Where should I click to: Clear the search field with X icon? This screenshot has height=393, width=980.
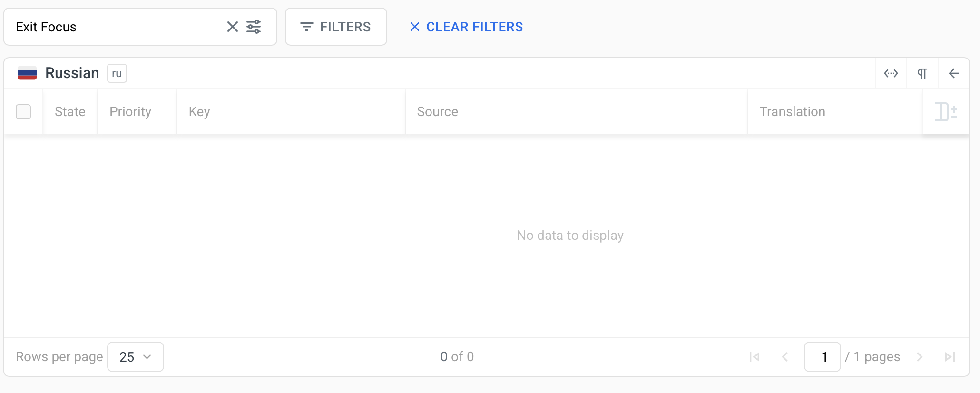(x=232, y=27)
